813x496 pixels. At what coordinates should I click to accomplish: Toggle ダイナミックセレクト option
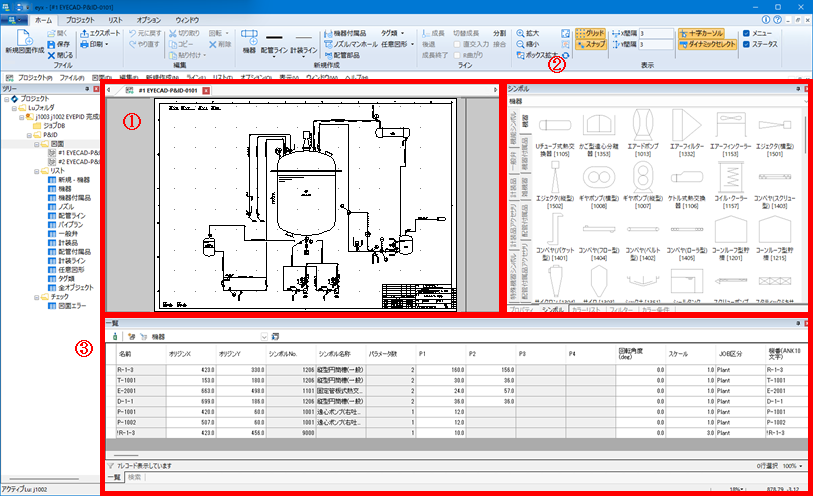707,44
